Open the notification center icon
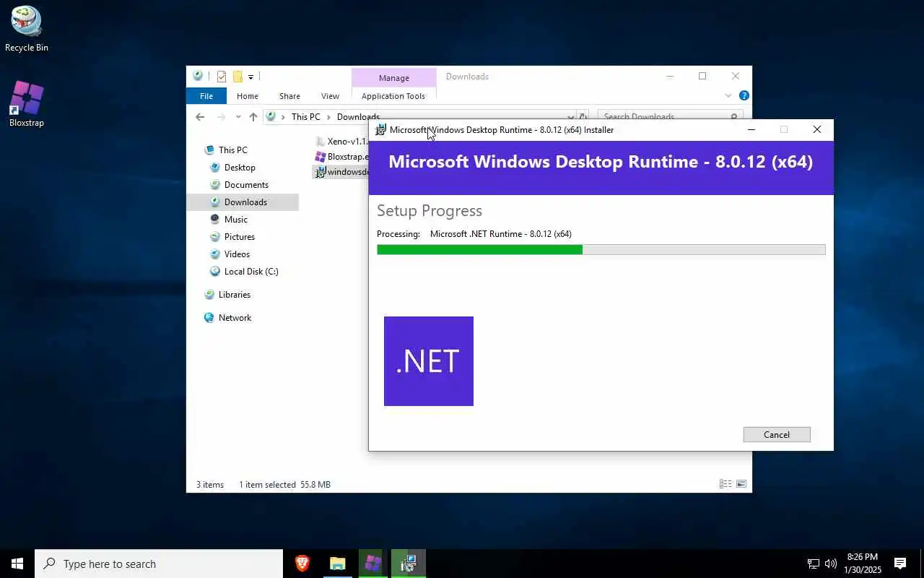This screenshot has width=924, height=578. click(900, 564)
